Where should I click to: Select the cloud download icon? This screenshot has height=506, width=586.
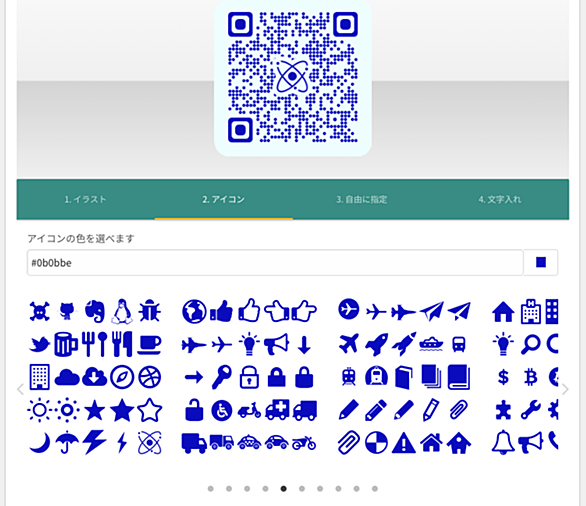pyautogui.click(x=95, y=377)
